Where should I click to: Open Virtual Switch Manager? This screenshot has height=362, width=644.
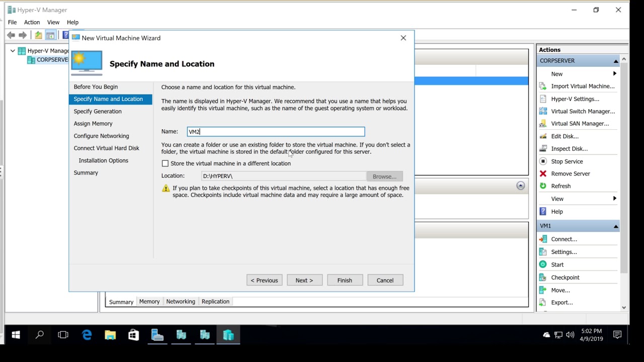583,111
